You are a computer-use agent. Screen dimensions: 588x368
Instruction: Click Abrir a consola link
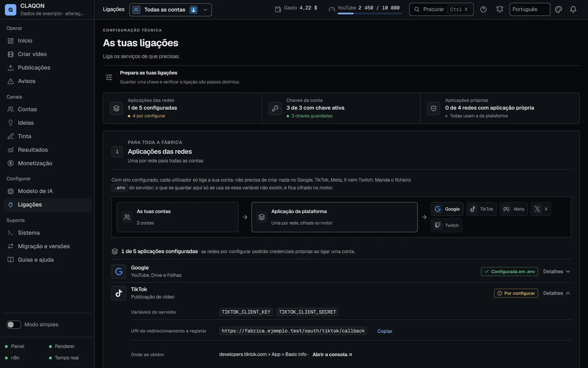pyautogui.click(x=332, y=354)
